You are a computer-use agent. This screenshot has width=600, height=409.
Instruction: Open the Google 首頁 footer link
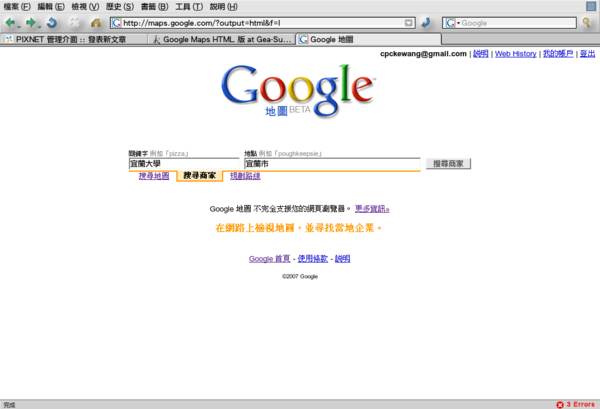pyautogui.click(x=269, y=259)
